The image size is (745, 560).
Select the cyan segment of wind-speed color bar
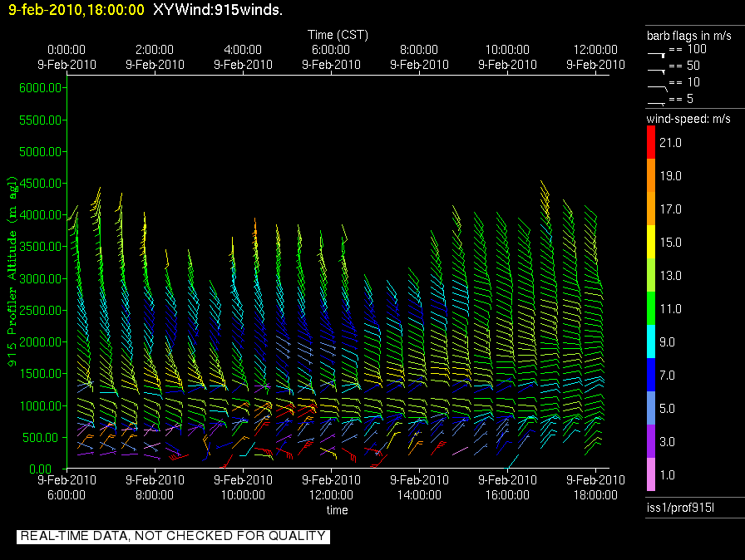pyautogui.click(x=651, y=341)
